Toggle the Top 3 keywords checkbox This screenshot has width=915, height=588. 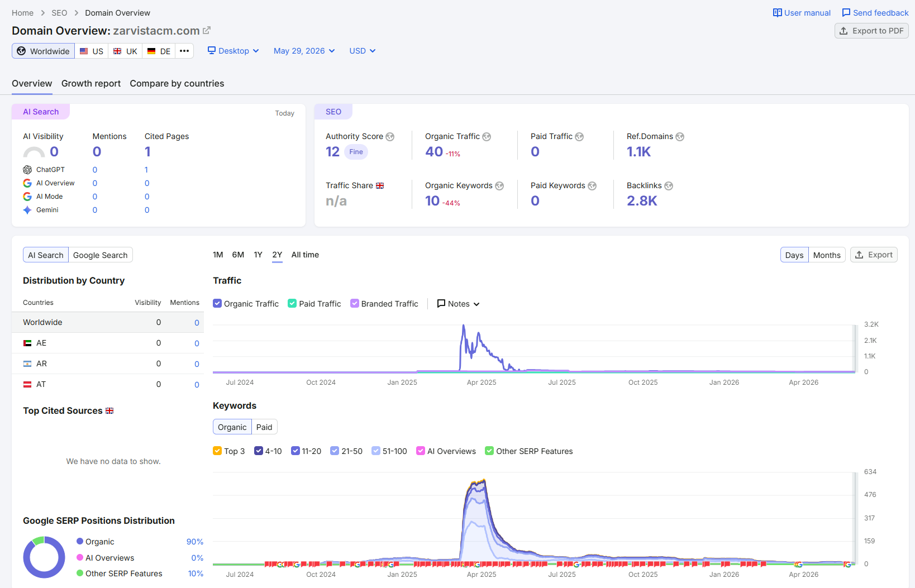[217, 451]
